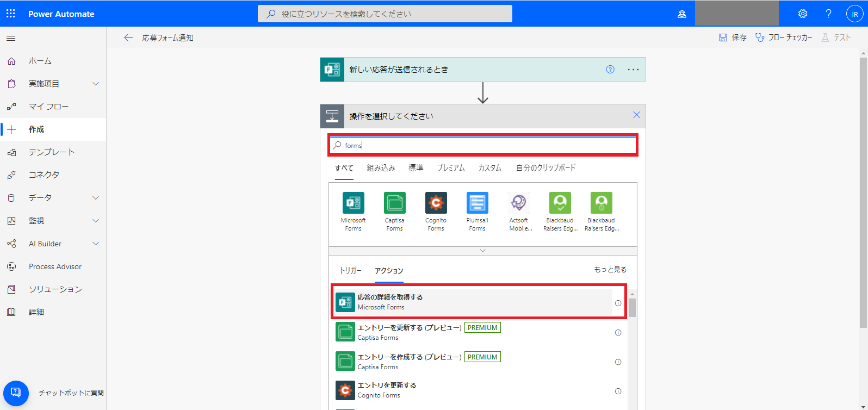This screenshot has width=868, height=410.
Task: Show info for 応答の詳細を取得する action
Action: point(618,303)
